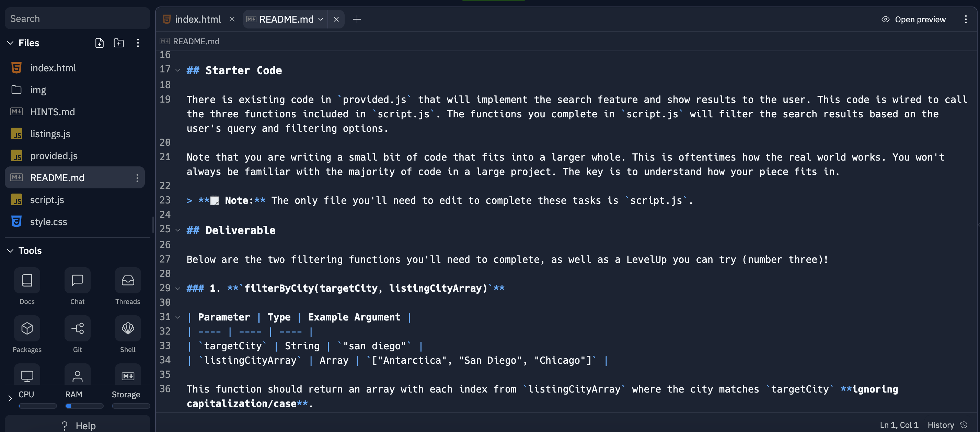The height and width of the screenshot is (432, 980).
Task: Click inside the Search field
Action: [x=77, y=18]
